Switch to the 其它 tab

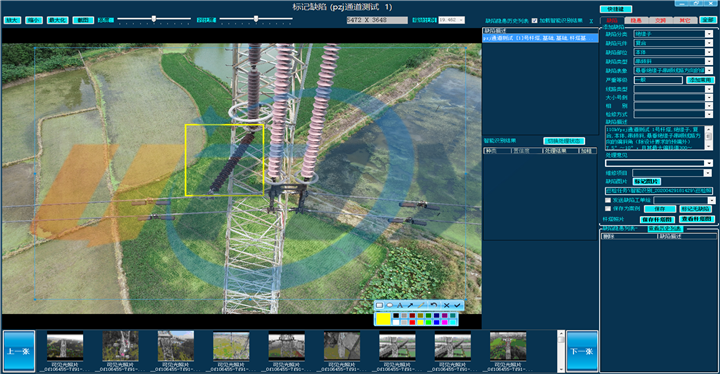coord(685,20)
